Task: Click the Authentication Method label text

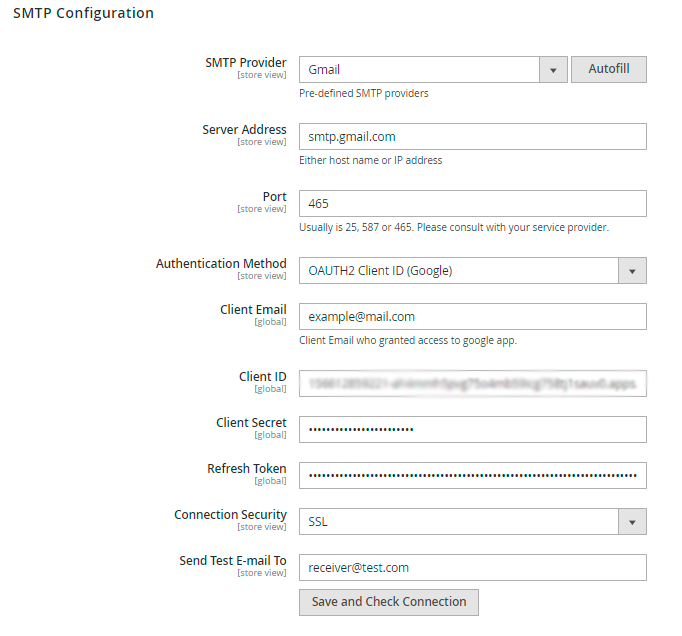Action: (x=221, y=264)
